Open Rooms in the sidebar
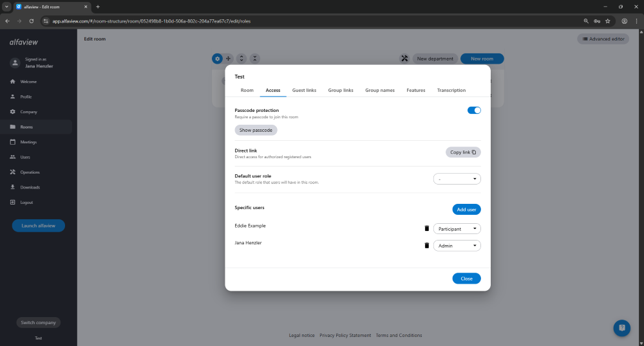Viewport: 644px width, 346px height. [26, 127]
